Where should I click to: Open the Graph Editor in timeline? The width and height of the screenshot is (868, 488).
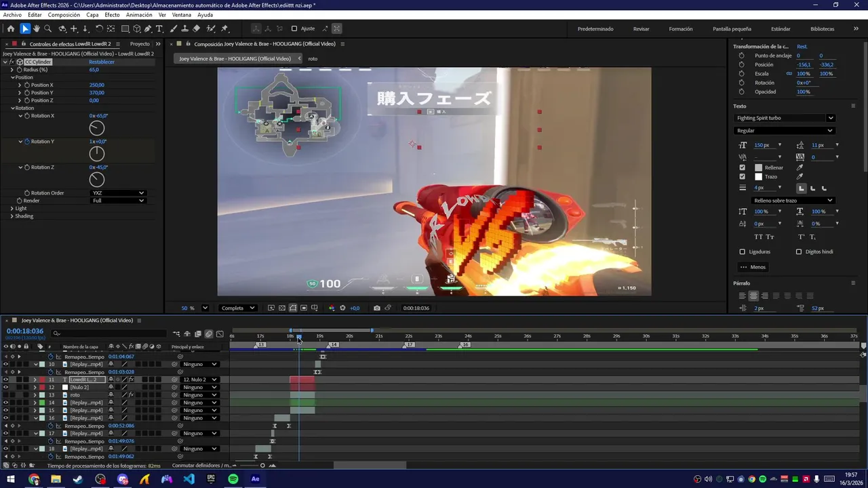click(220, 334)
